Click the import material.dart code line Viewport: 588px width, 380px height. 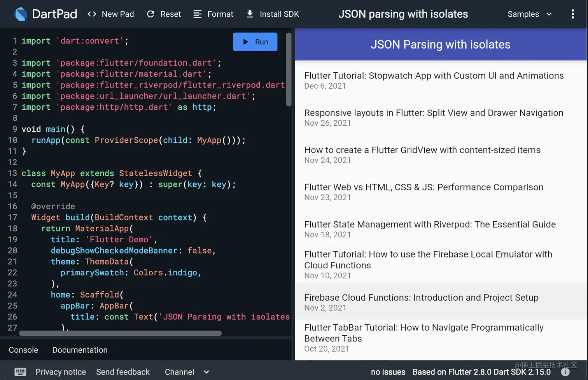tap(116, 74)
